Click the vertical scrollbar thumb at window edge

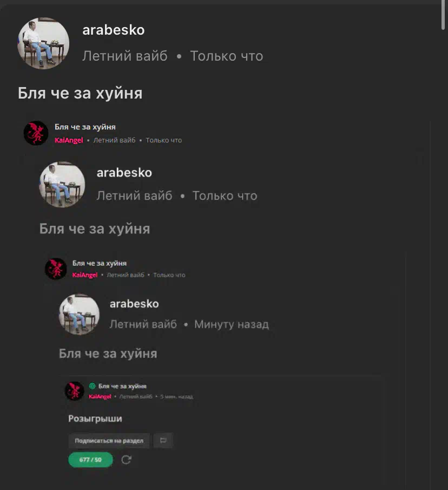pos(443,15)
